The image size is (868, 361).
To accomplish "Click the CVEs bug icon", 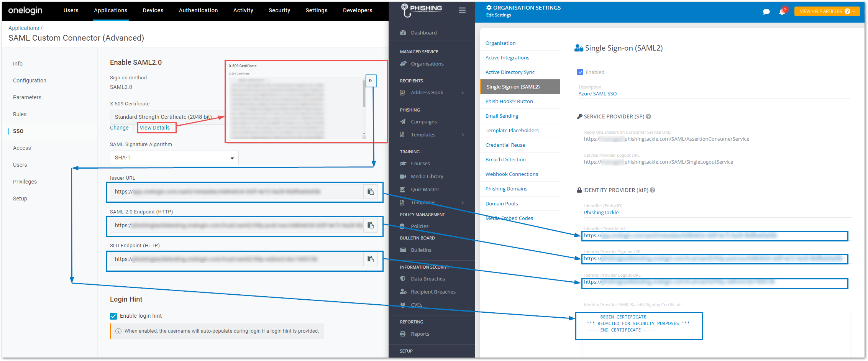I will [402, 305].
